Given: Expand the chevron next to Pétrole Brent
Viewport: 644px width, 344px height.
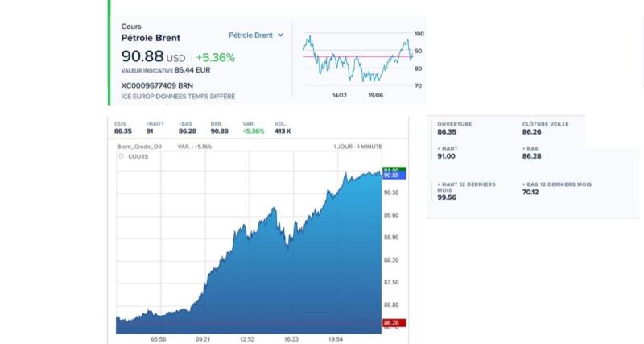Looking at the screenshot, I should [280, 35].
